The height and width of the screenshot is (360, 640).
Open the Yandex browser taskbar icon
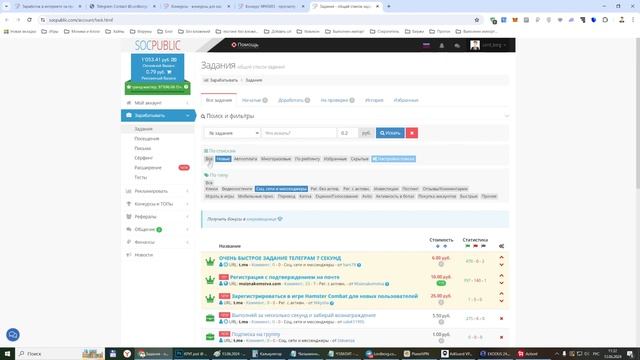(x=127, y=353)
